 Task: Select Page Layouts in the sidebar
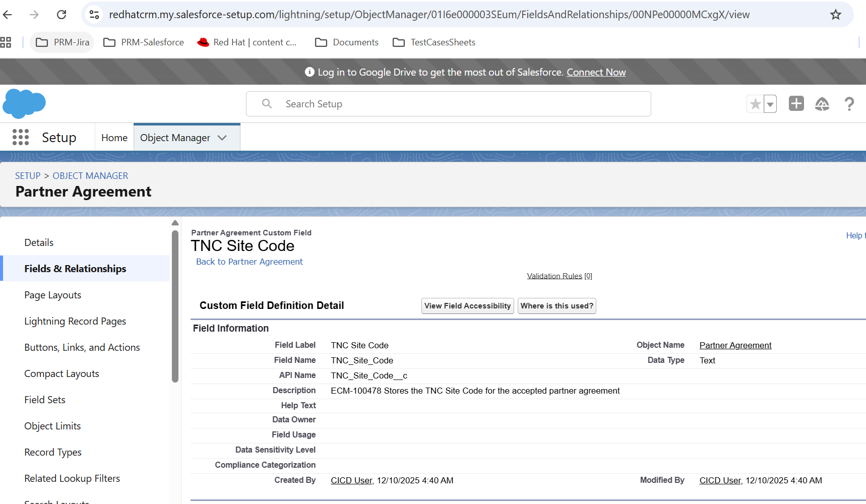tap(53, 295)
